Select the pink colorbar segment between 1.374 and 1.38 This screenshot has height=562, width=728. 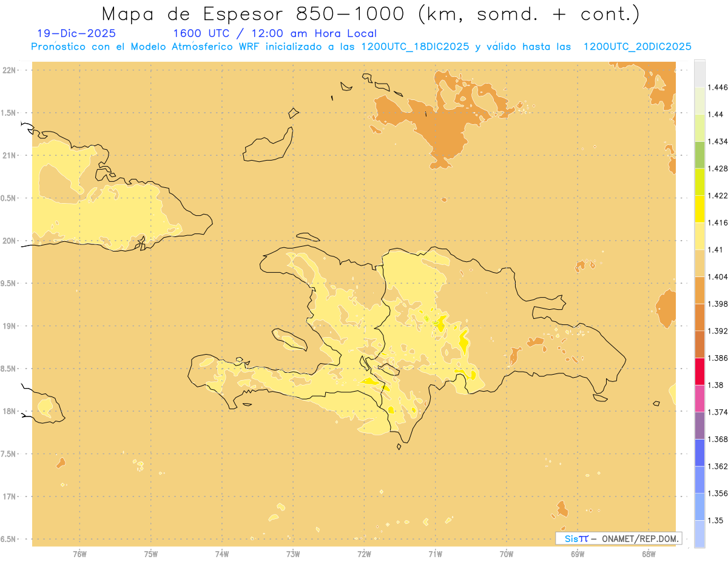[x=699, y=398]
